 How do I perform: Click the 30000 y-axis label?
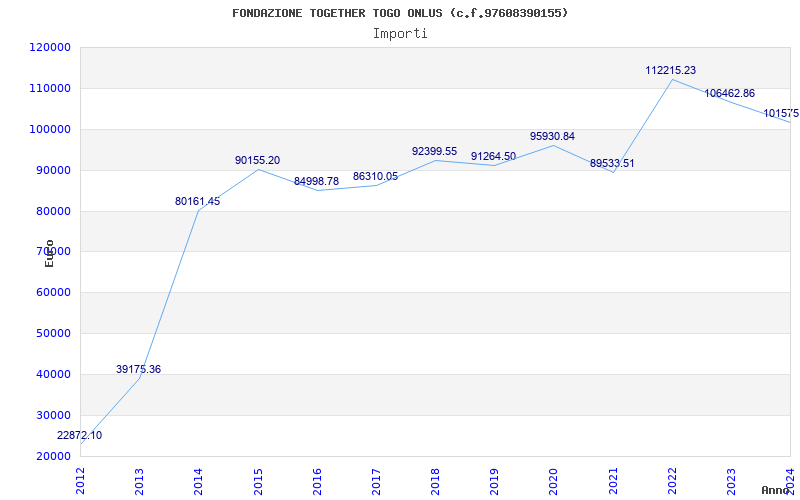coord(53,415)
